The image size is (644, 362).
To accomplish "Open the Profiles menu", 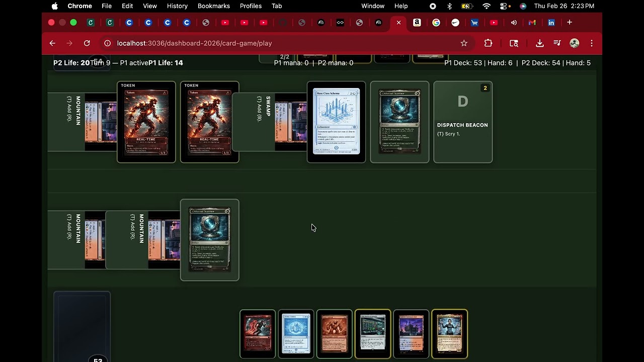I will coord(251,6).
